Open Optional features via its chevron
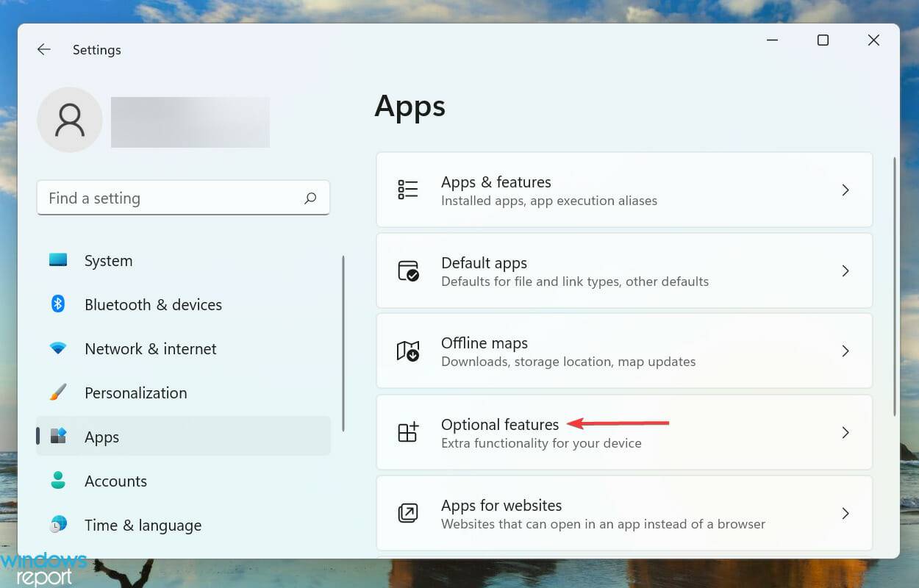 [x=845, y=432]
